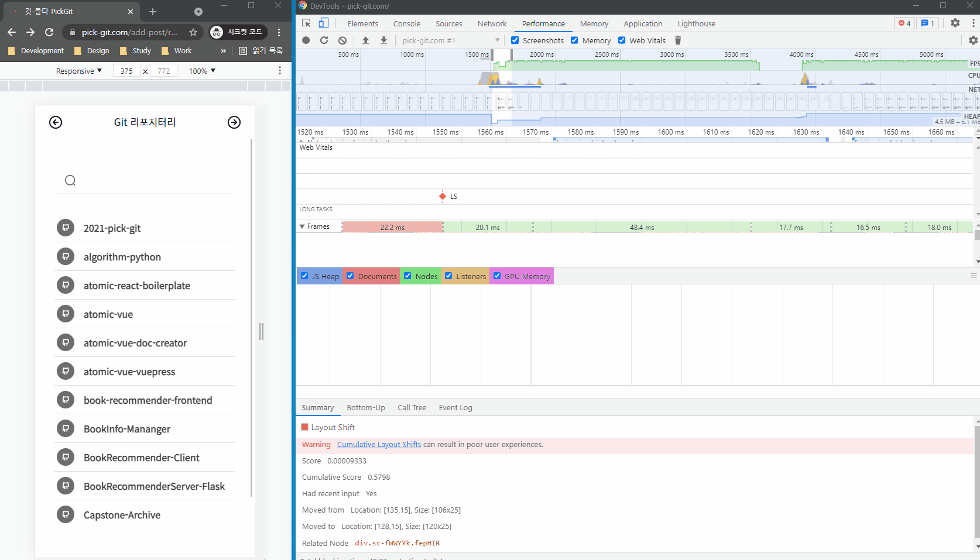Open the pick-git.com #1 recording dropdown
Viewport: 980px width, 560px height.
click(x=451, y=40)
